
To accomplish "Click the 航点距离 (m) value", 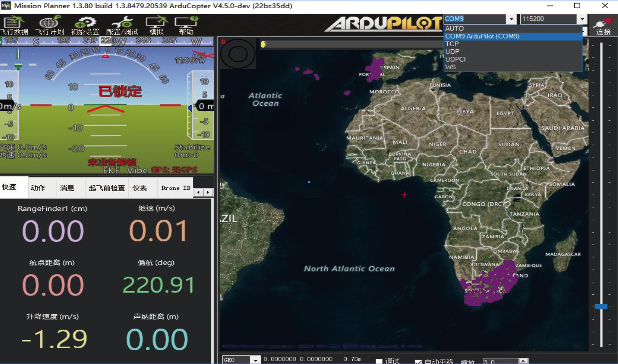I will (53, 285).
